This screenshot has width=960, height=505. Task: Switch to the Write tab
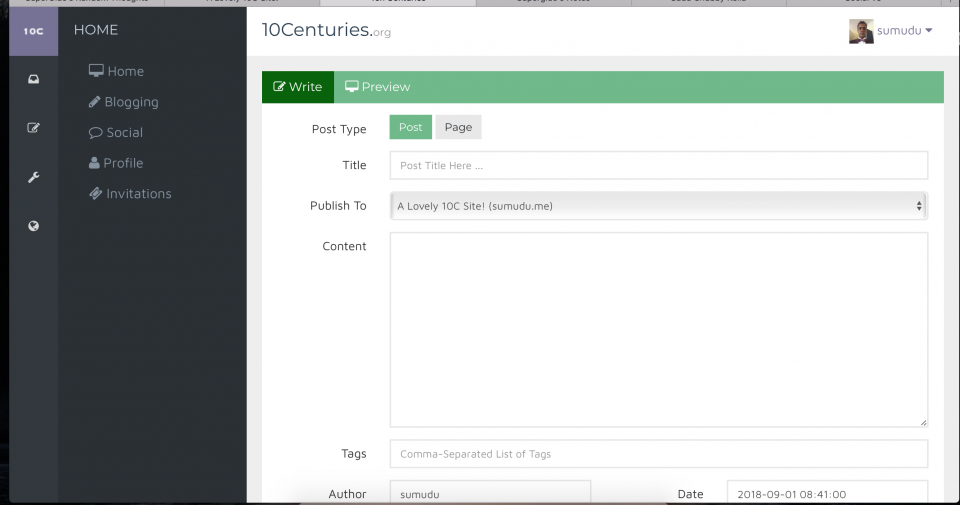tap(298, 87)
